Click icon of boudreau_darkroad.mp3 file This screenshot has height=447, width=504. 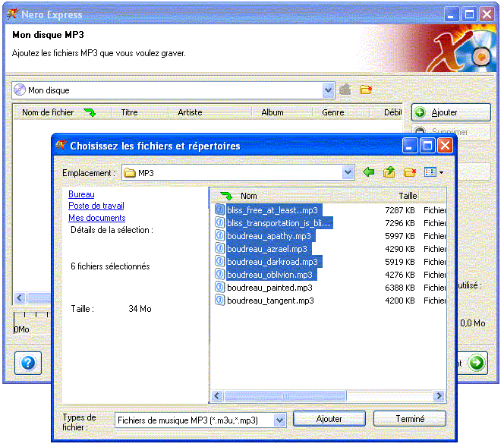pos(219,261)
